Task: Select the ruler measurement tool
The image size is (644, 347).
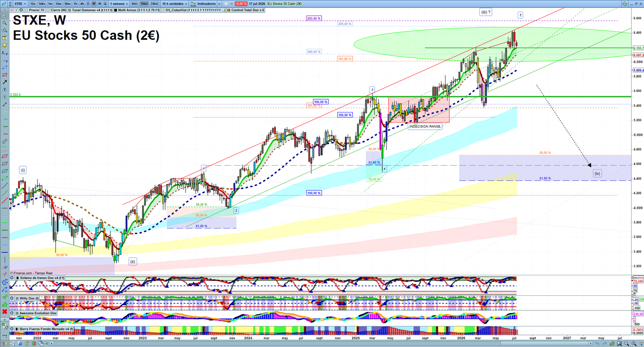Action: (x=5, y=141)
